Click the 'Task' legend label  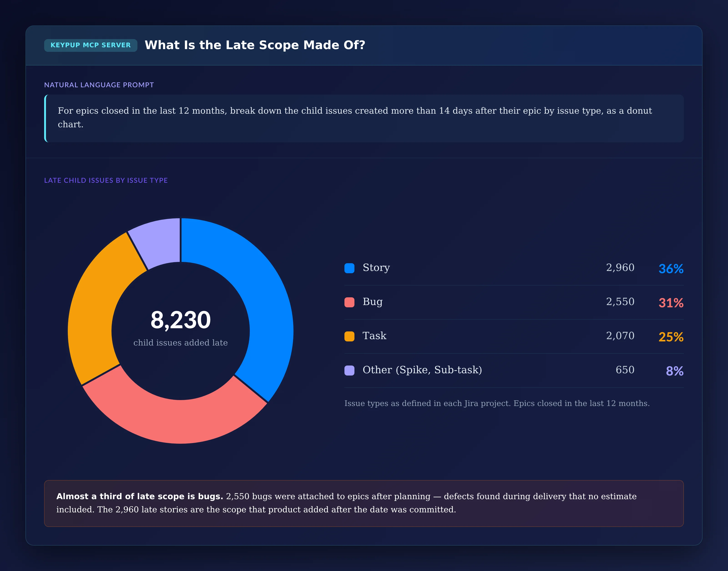pos(374,336)
